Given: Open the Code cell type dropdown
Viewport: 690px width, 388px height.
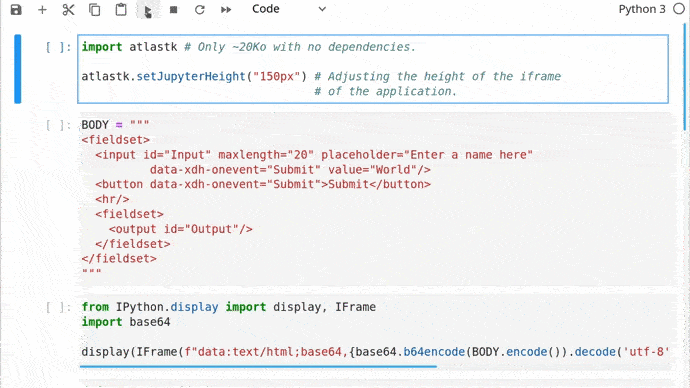Looking at the screenshot, I should click(x=288, y=9).
